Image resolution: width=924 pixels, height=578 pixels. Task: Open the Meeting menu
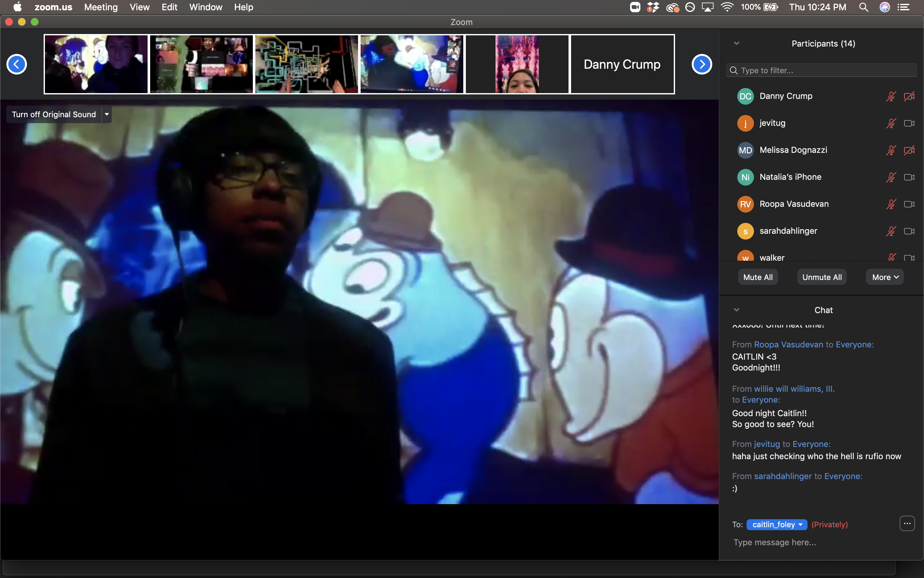[101, 7]
